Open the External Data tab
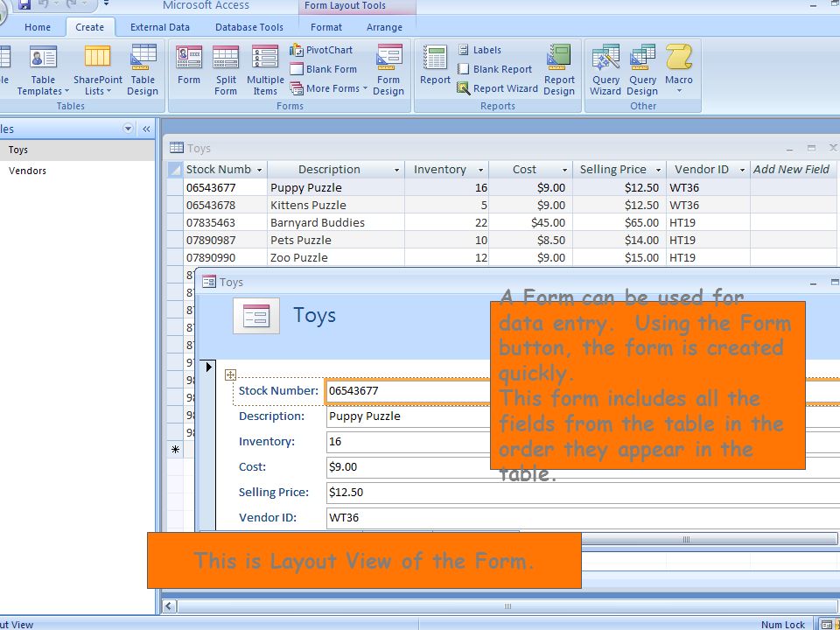The width and height of the screenshot is (840, 630). 159,27
